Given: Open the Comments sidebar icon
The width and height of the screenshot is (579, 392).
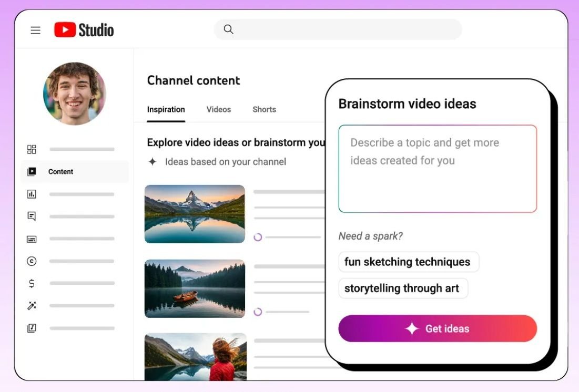Looking at the screenshot, I should [32, 216].
